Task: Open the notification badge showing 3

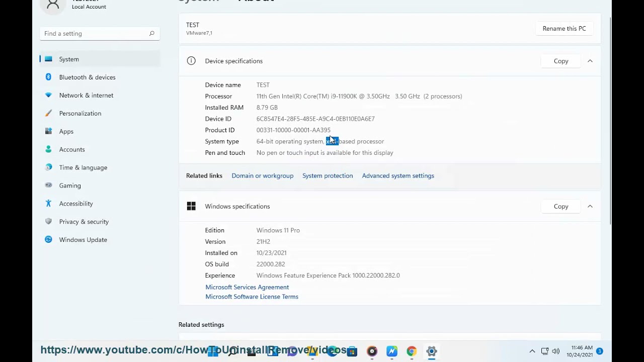Action: click(600, 351)
